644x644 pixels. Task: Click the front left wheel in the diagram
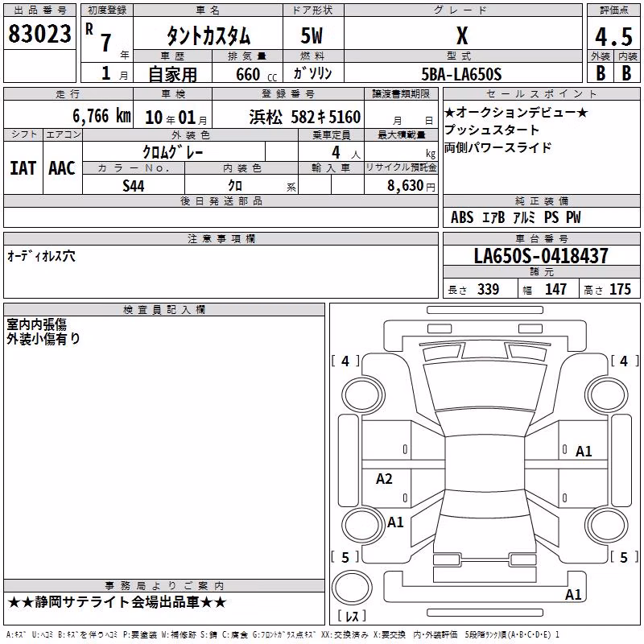click(363, 395)
